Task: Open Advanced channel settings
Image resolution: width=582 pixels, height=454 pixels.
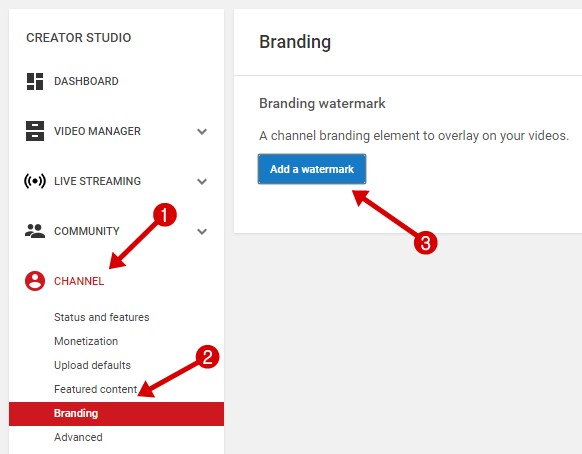Action: tap(78, 437)
